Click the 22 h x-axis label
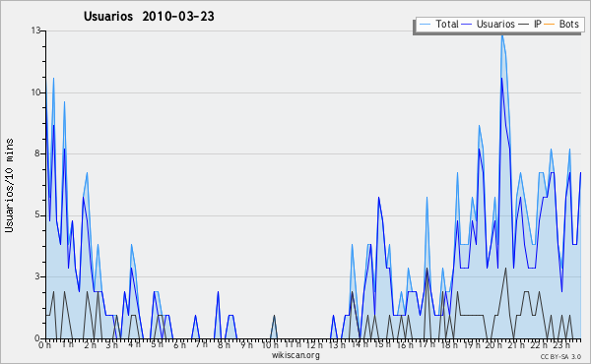 [539, 344]
